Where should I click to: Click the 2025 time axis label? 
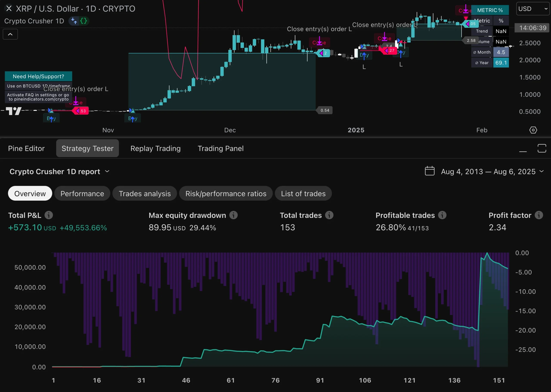(x=356, y=130)
